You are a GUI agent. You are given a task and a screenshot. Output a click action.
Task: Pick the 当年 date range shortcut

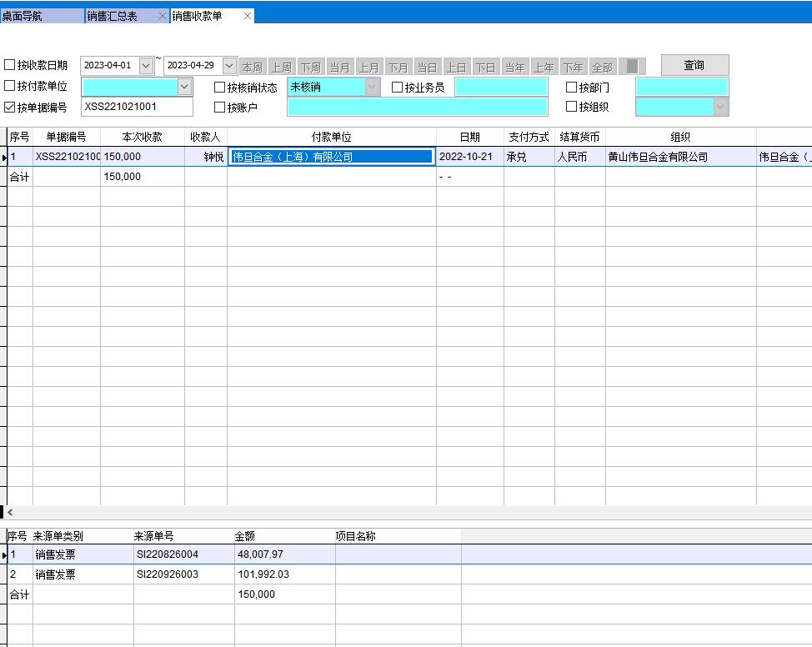[514, 67]
